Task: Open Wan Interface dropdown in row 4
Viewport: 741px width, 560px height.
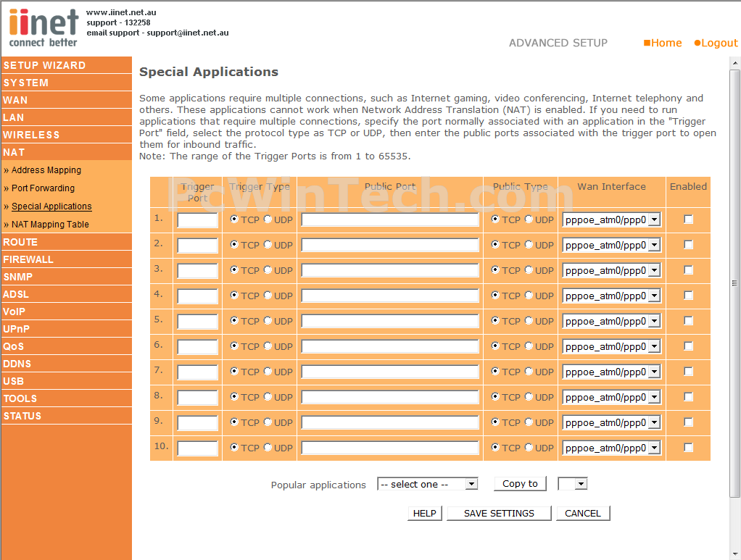Action: pos(611,296)
